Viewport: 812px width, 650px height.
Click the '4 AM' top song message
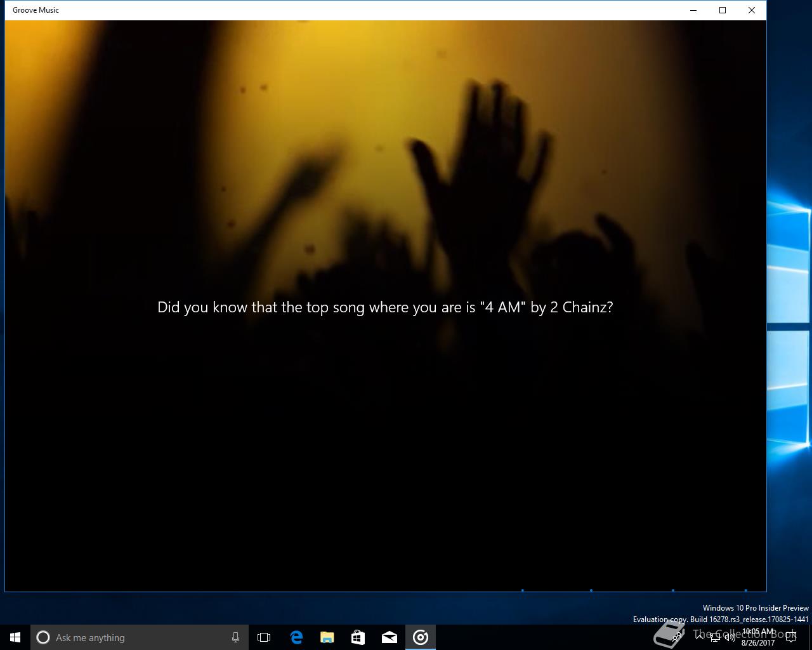click(x=385, y=307)
